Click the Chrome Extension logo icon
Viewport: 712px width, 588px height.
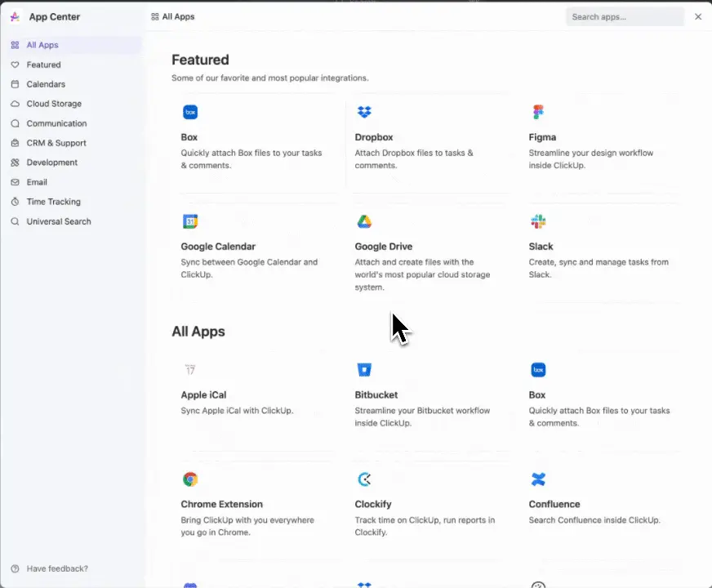point(190,479)
